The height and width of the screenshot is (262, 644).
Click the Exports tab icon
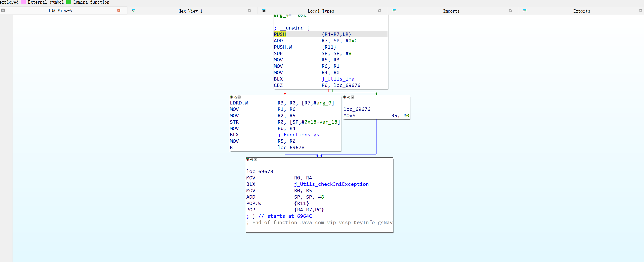click(x=525, y=11)
